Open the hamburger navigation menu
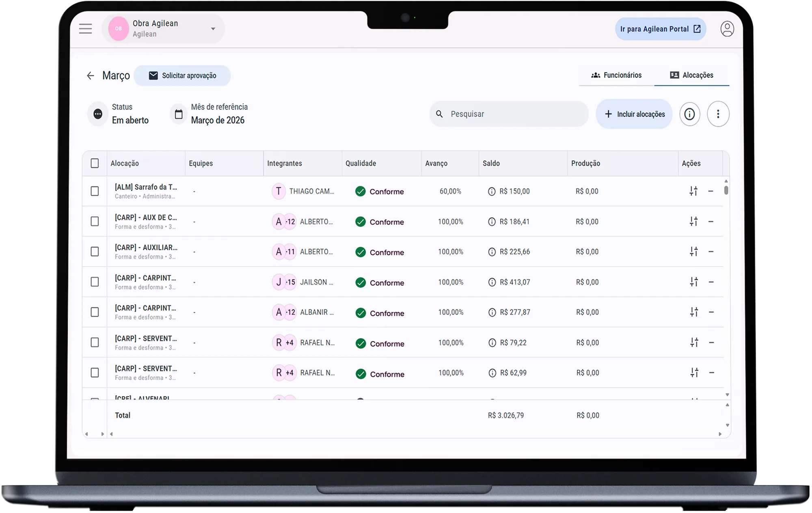This screenshot has height=513, width=812. click(85, 29)
